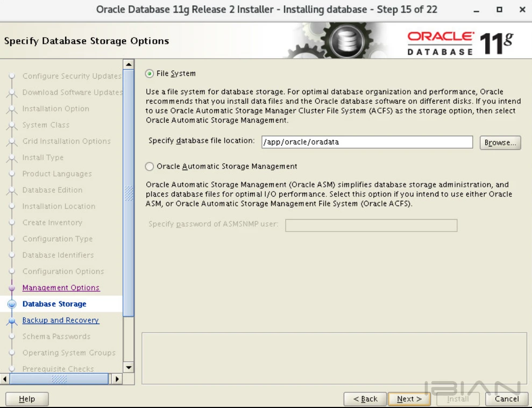Click the sidebar vertical scroll down arrow
The image size is (532, 408).
click(129, 367)
